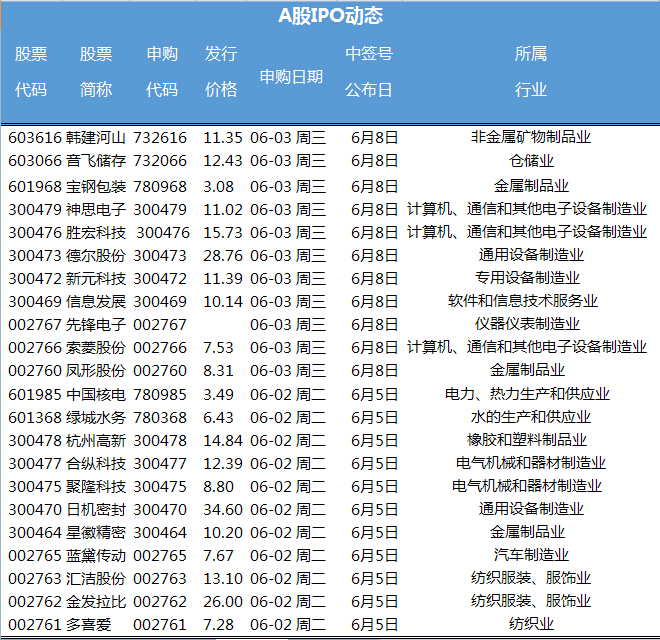This screenshot has height=640, width=660.
Task: Select the price 7.28
Action: pyautogui.click(x=218, y=625)
